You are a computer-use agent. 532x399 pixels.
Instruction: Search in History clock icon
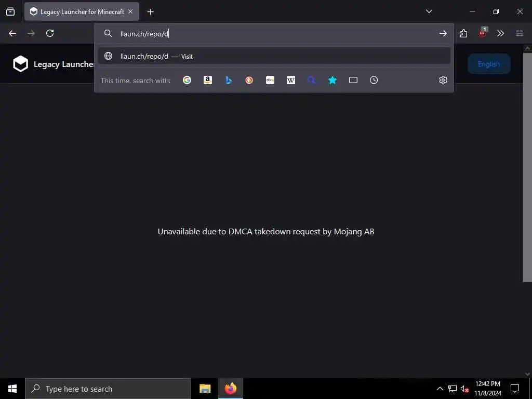tap(374, 80)
